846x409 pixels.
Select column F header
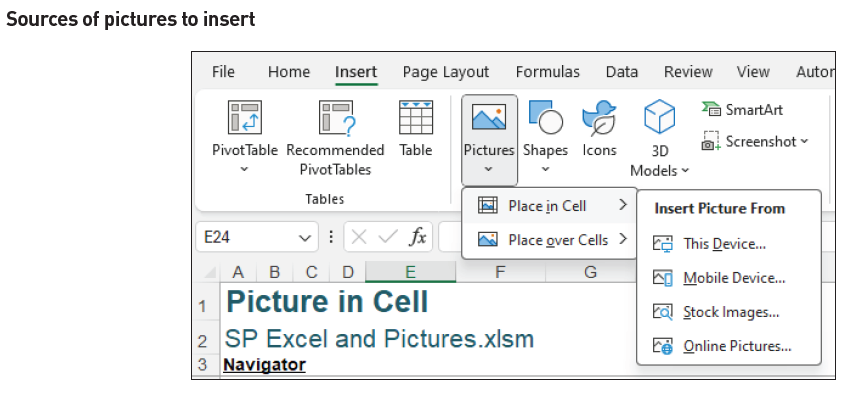tap(500, 272)
